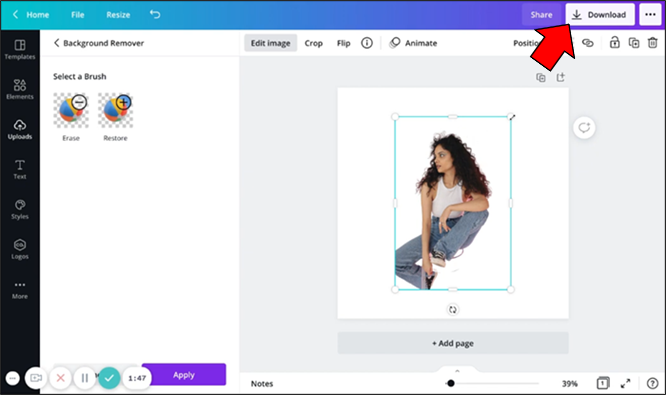The width and height of the screenshot is (666, 395).
Task: Open the Resize menu
Action: point(118,14)
